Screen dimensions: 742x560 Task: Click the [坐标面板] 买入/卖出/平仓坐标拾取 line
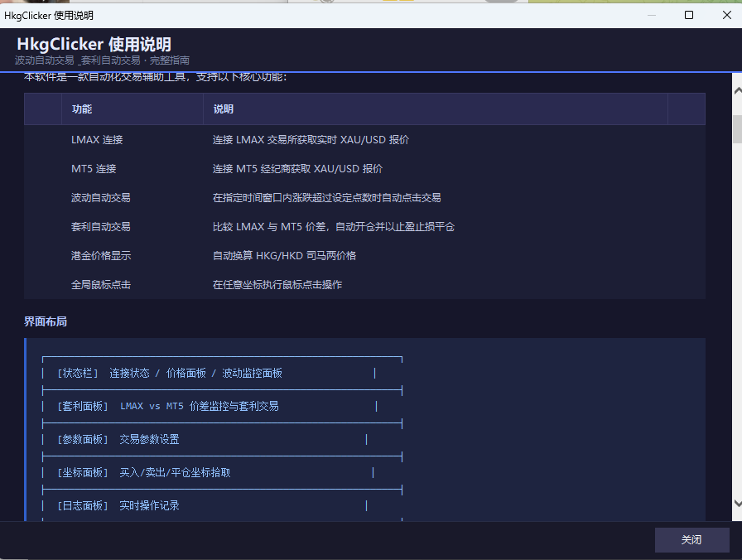144,472
